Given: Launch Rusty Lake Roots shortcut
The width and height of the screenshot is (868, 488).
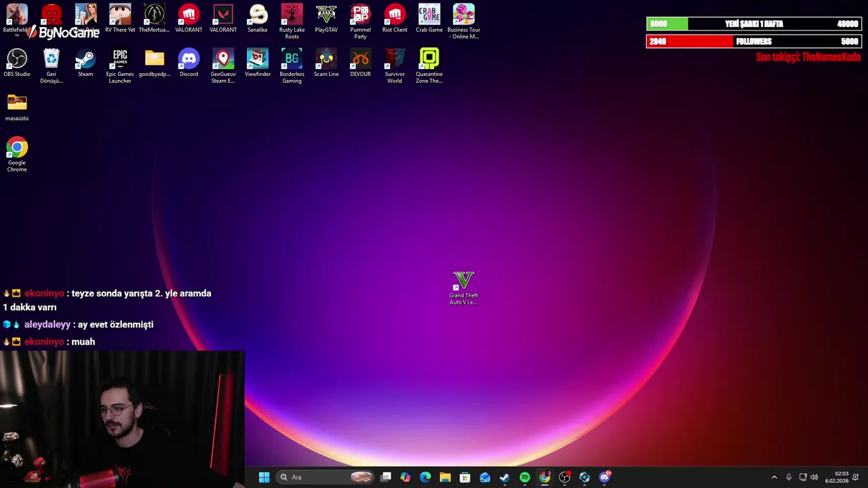Looking at the screenshot, I should pyautogui.click(x=292, y=22).
